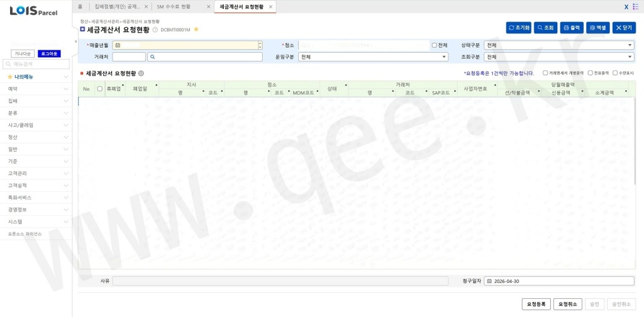Enable 수량표시 checkbox

coord(615,73)
